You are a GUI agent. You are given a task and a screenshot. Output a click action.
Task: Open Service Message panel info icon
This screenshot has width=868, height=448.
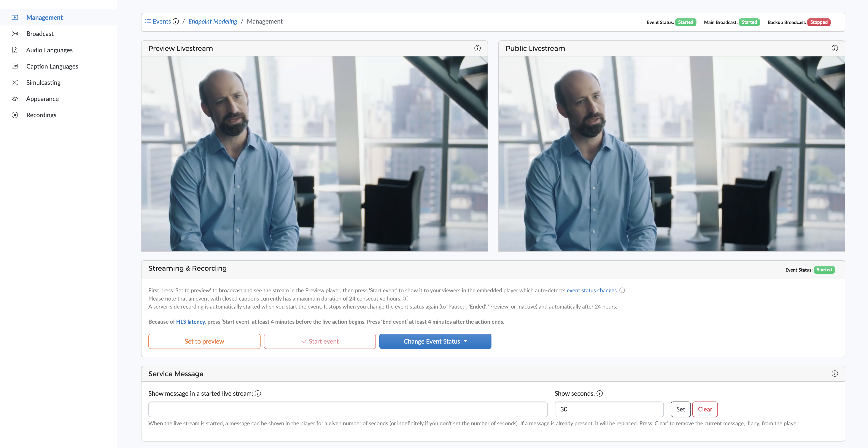835,373
